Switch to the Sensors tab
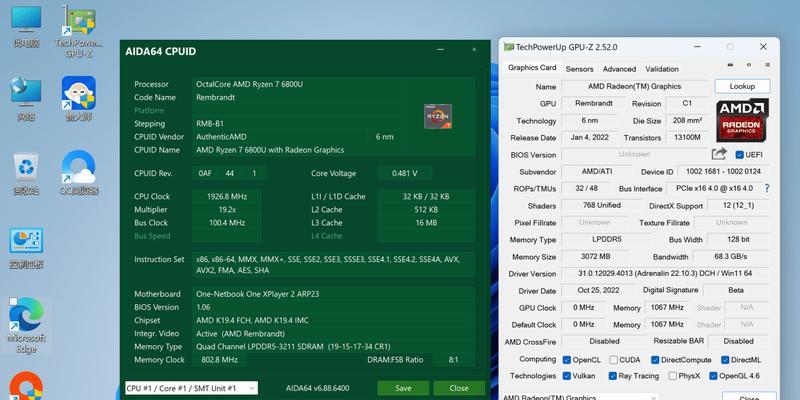Image resolution: width=800 pixels, height=400 pixels. [x=580, y=69]
